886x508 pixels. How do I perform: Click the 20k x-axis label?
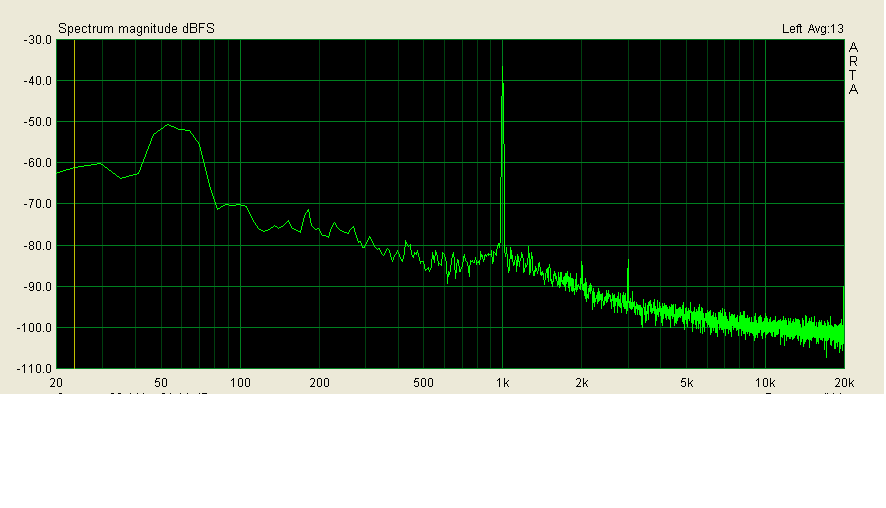point(844,383)
